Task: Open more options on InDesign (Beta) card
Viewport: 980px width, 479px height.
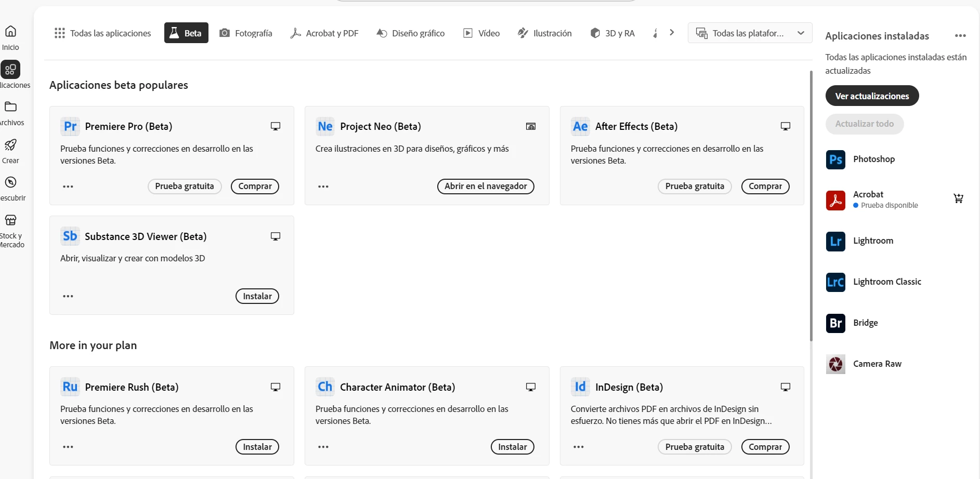Action: pos(579,447)
